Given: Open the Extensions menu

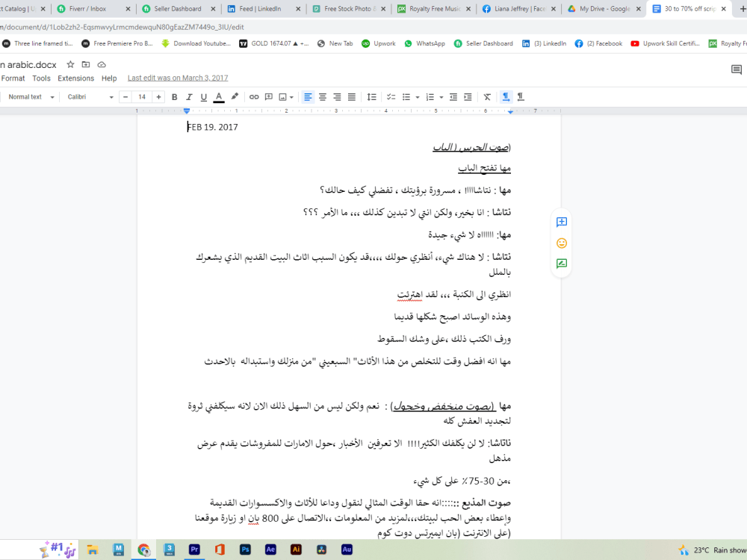Looking at the screenshot, I should [x=75, y=78].
